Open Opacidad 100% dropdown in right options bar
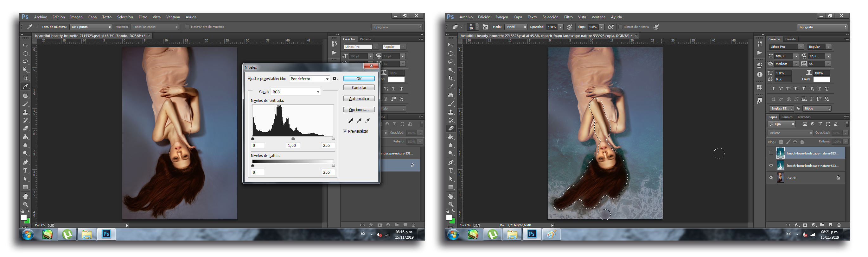This screenshot has height=257, width=868. [x=560, y=27]
